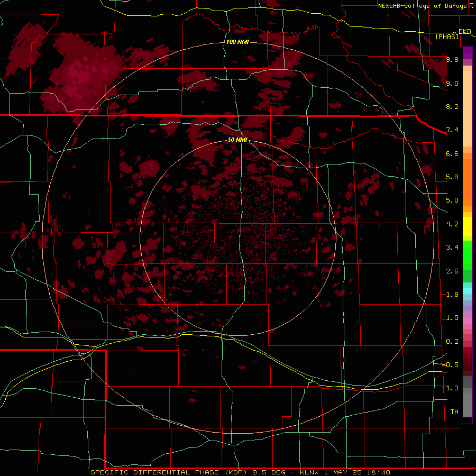
Task: Click the 4.2 scale value
Action: pyautogui.click(x=452, y=224)
